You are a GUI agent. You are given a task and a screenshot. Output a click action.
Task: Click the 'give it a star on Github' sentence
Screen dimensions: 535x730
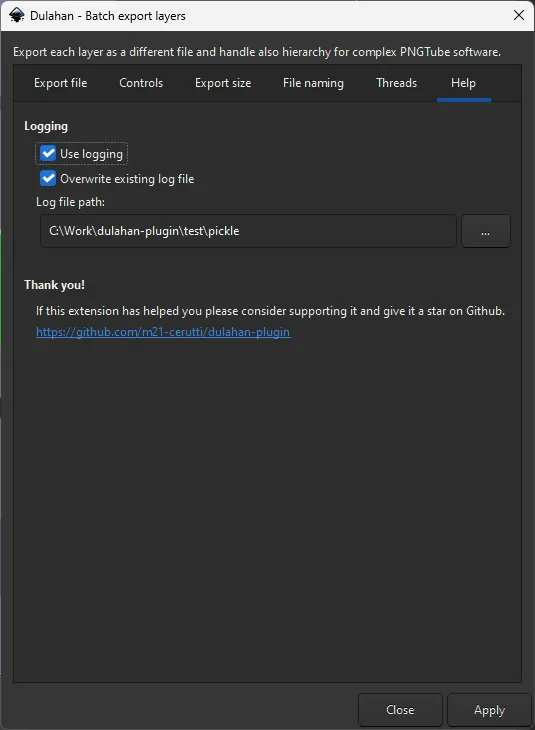tap(271, 311)
